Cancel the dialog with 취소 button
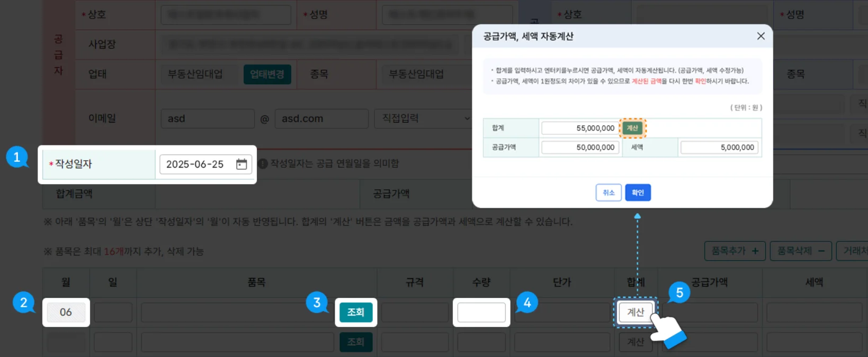Screen dimensions: 868x357 pos(608,193)
